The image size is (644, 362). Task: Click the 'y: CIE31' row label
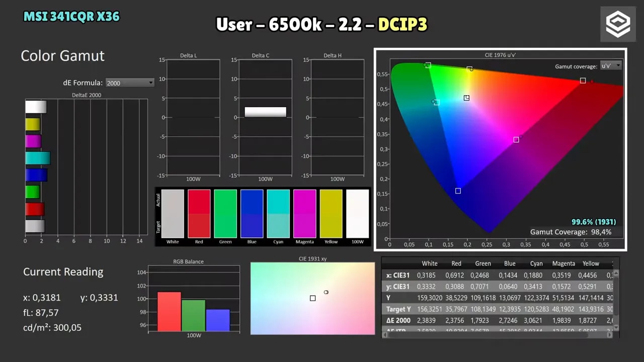397,287
